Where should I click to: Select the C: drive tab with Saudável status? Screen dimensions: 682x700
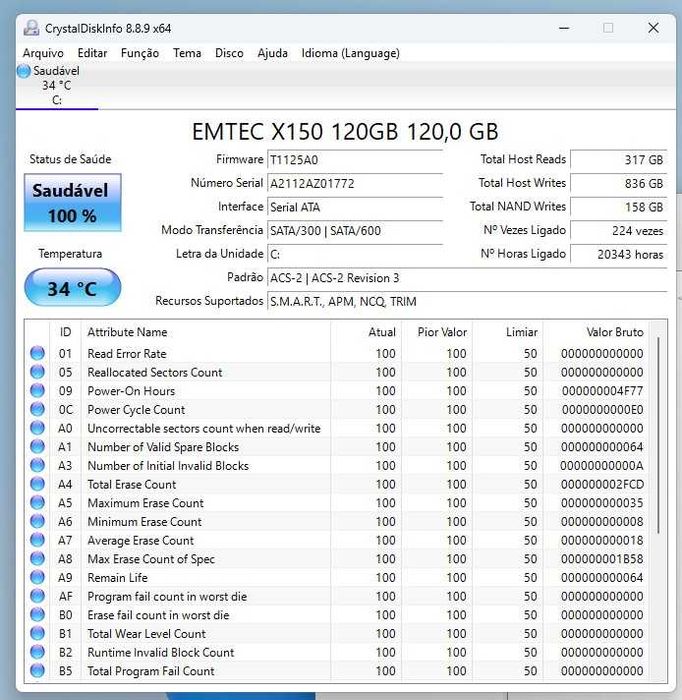point(57,85)
